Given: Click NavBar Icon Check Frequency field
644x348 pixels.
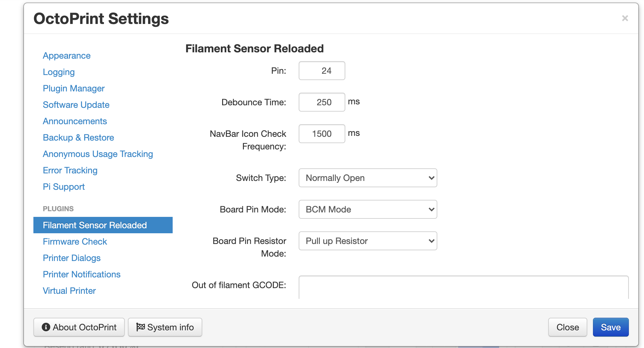Looking at the screenshot, I should (322, 134).
